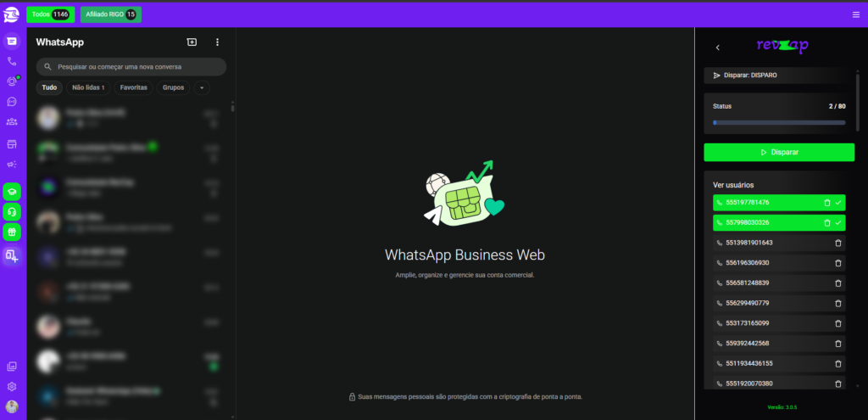Delete number 5513981901643
This screenshot has width=868, height=420.
(x=838, y=243)
